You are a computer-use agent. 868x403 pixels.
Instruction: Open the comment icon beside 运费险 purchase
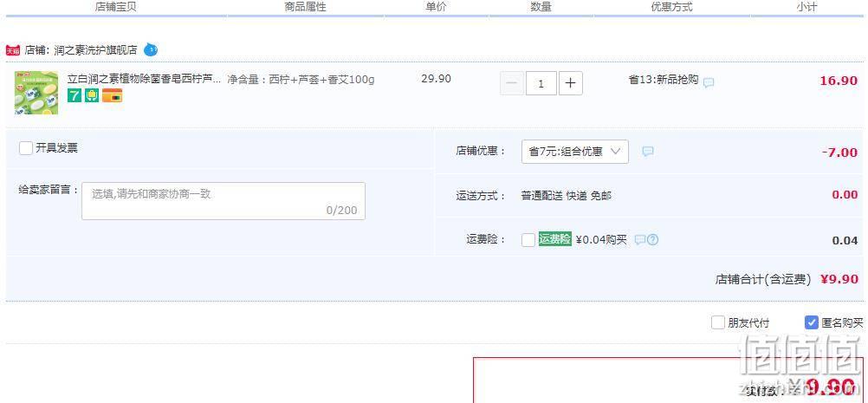(640, 240)
